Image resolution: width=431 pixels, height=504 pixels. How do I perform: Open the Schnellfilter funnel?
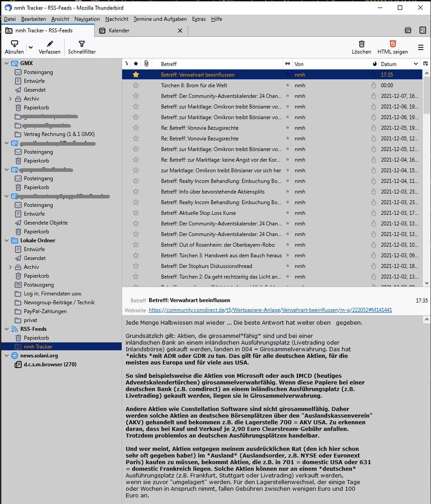(82, 44)
